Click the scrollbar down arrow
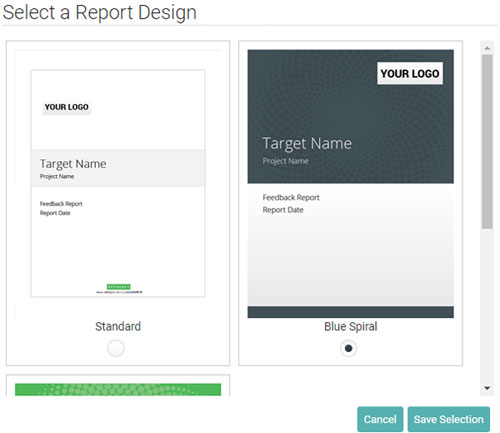Image resolution: width=500 pixels, height=433 pixels. pos(487,388)
